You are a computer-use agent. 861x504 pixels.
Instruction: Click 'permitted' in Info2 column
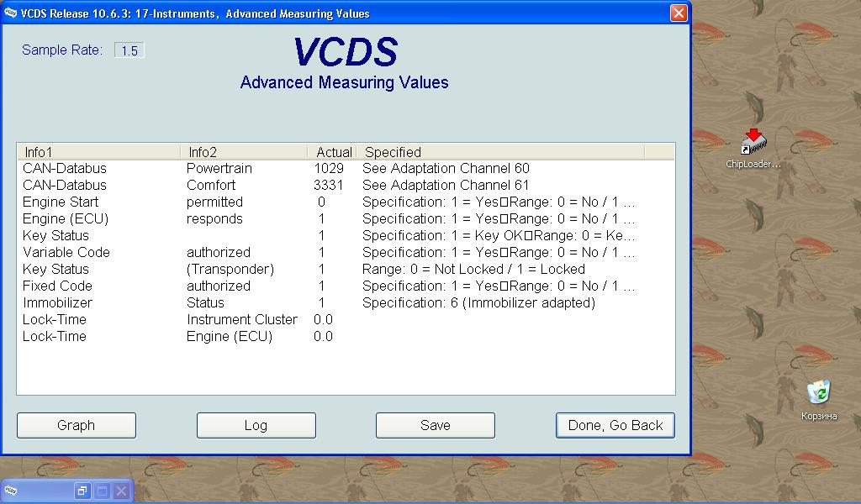click(214, 202)
